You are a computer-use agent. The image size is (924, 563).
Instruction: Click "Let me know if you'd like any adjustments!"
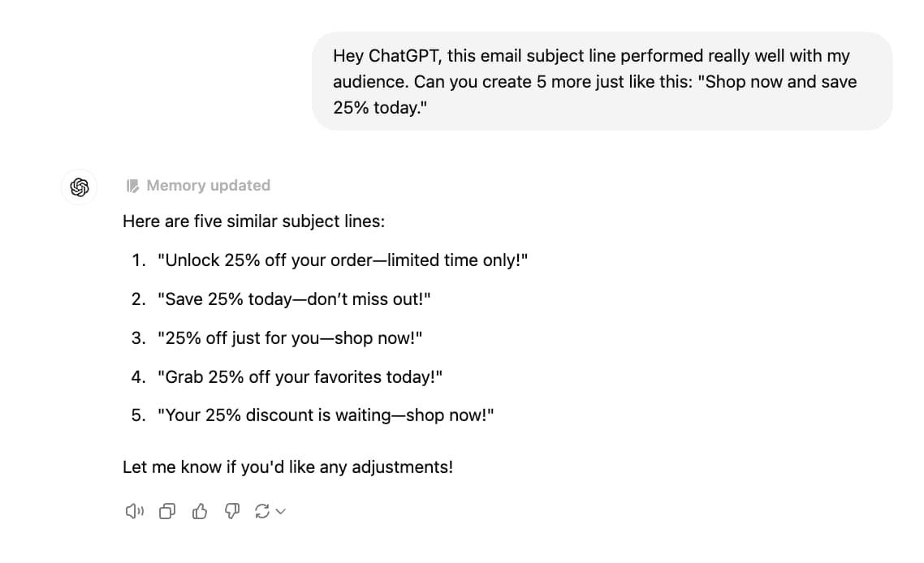tap(287, 466)
